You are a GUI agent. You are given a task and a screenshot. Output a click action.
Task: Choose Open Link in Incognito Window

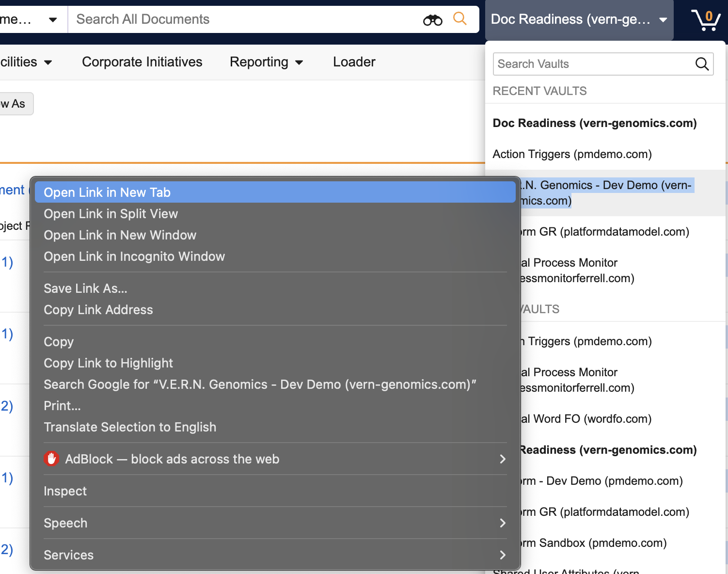[x=134, y=256]
